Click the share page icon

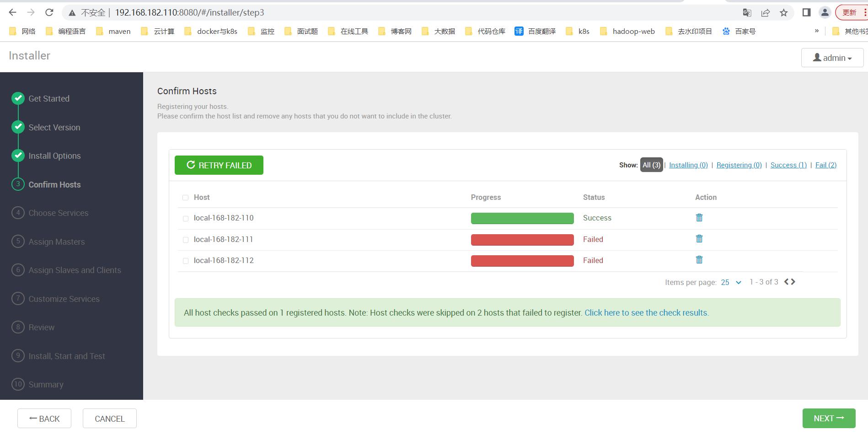tap(765, 13)
